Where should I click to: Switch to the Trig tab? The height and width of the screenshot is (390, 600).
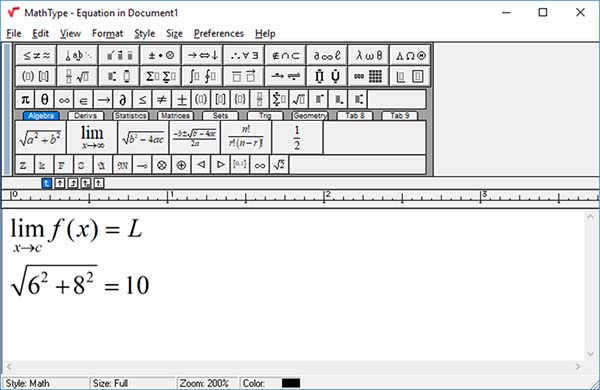click(265, 116)
